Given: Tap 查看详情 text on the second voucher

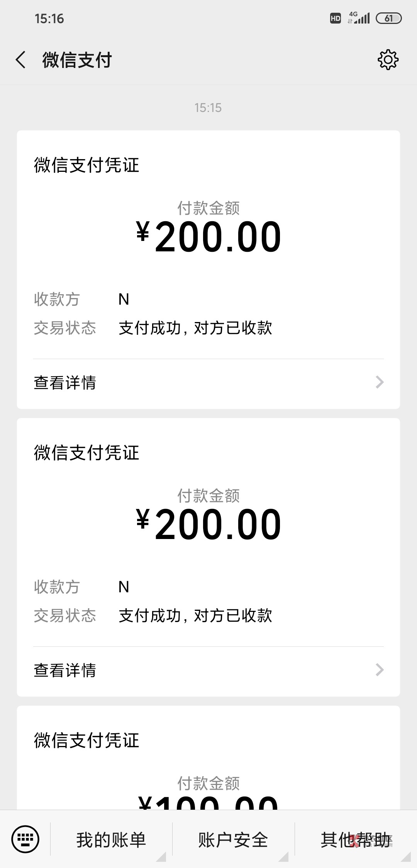Looking at the screenshot, I should 65,670.
